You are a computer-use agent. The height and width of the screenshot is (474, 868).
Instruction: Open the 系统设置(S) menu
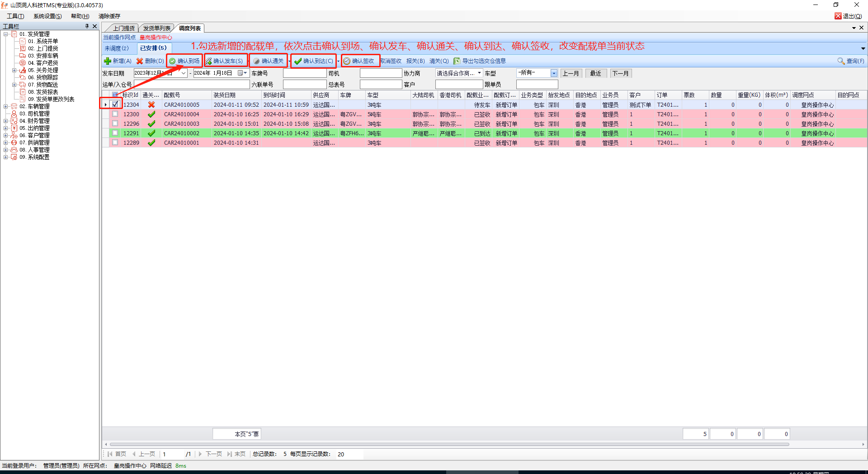[47, 16]
